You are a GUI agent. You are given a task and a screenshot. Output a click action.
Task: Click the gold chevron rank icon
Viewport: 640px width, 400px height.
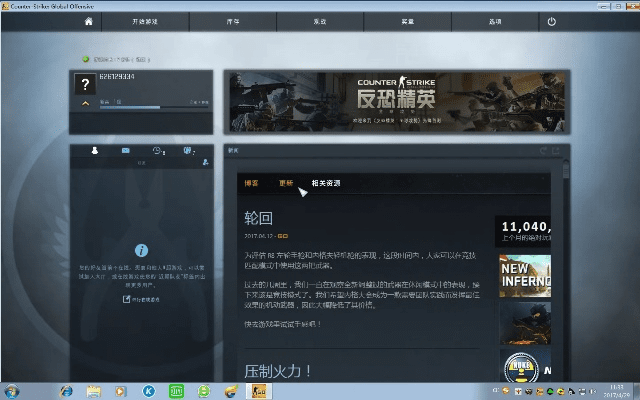[85, 104]
